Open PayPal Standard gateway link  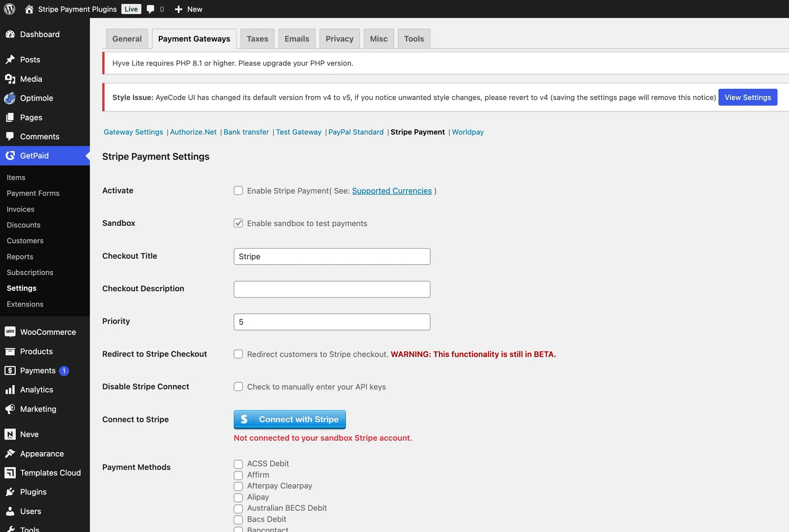(x=356, y=132)
